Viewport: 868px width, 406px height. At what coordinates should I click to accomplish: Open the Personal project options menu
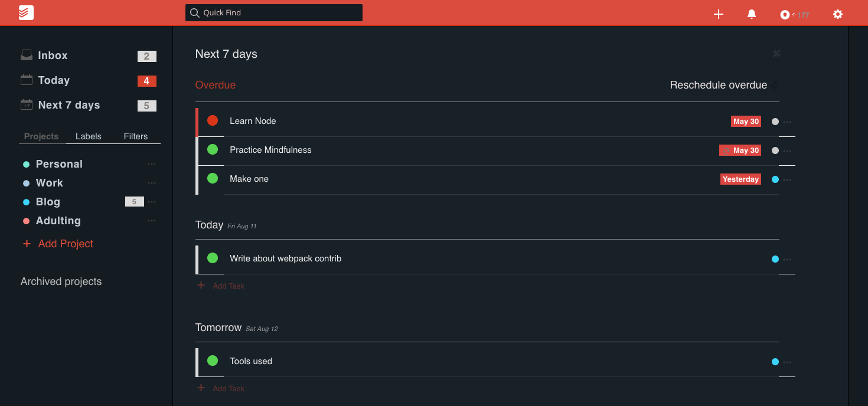(x=151, y=163)
